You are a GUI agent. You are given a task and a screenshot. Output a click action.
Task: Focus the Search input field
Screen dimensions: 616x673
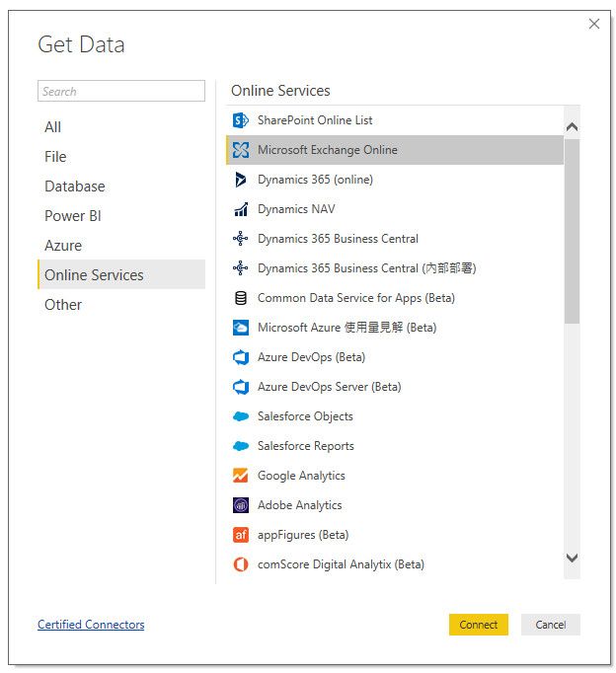[120, 92]
